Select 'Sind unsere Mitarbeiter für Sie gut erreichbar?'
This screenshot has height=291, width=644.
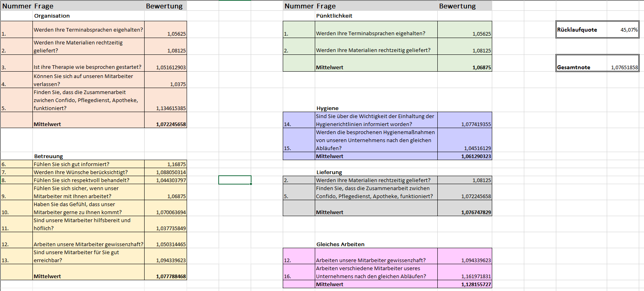(89, 256)
